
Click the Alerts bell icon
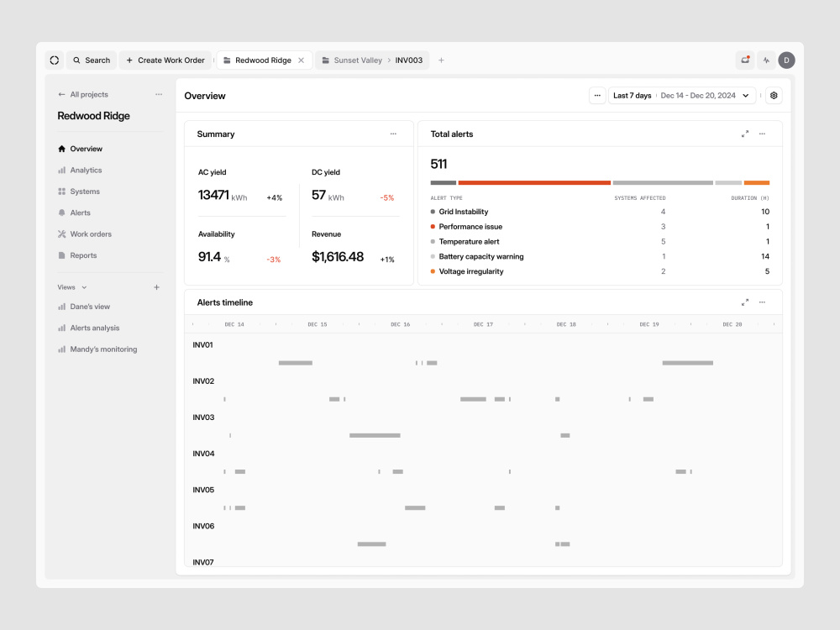[x=61, y=213]
